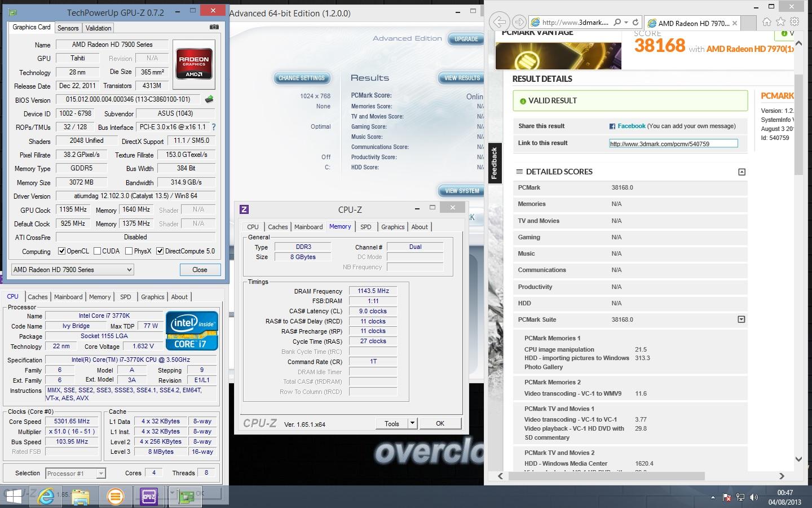Click the search magnifier in the address bar
This screenshot has height=508, width=812.
tap(617, 23)
